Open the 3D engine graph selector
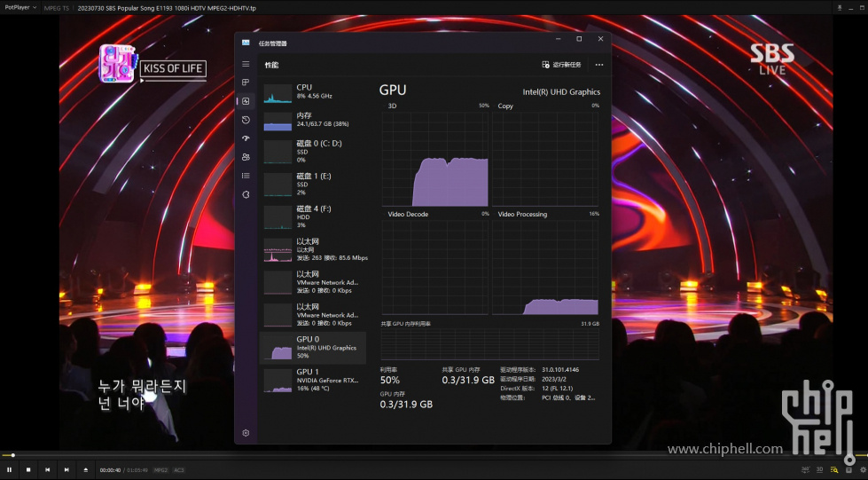The height and width of the screenshot is (480, 868). 392,106
